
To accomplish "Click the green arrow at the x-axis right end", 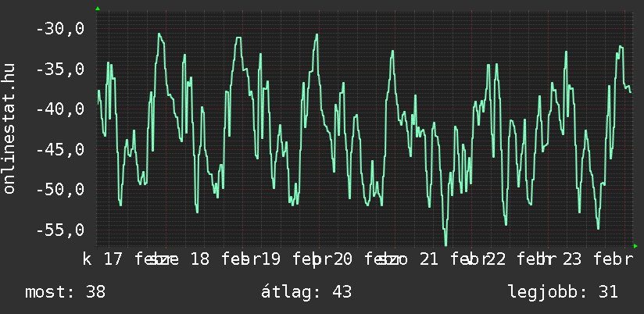I will click(635, 246).
